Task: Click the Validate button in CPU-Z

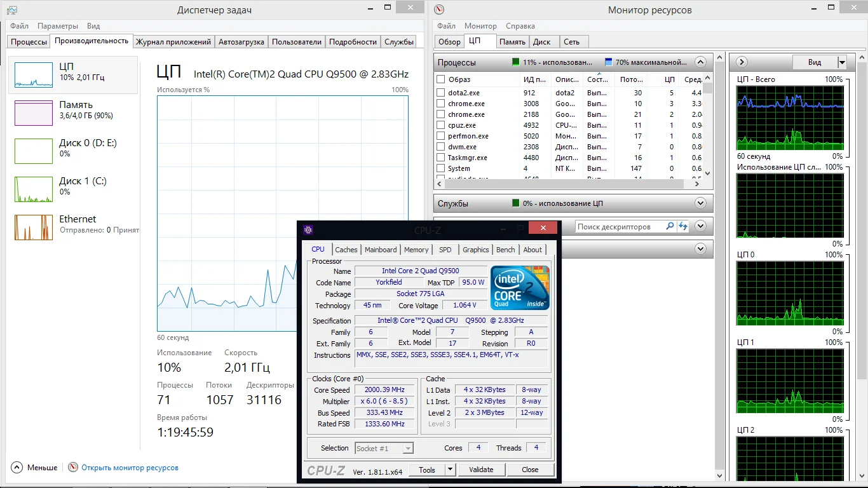Action: coord(481,470)
